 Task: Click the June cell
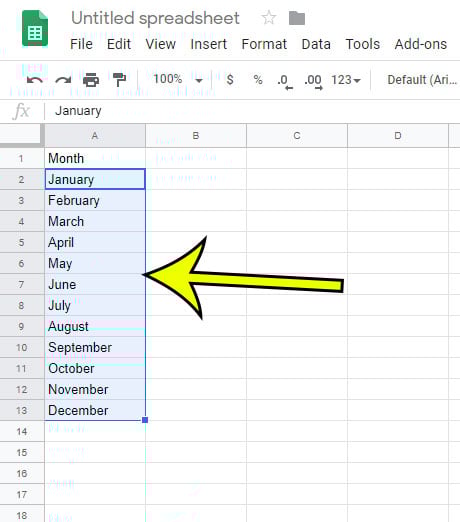coord(95,284)
